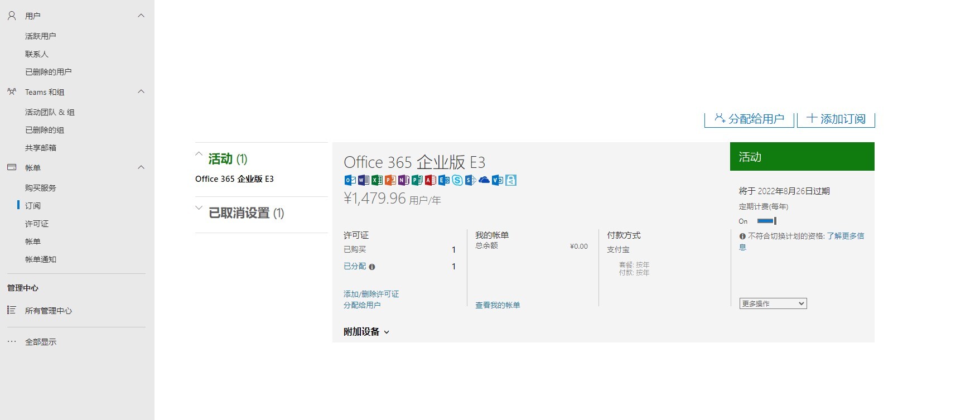Click 全部显示 in the sidebar
The height and width of the screenshot is (420, 980).
41,342
